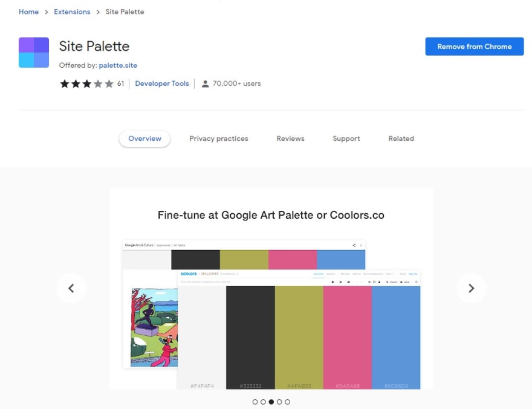Open the Reviews tab
The width and height of the screenshot is (532, 409).
click(x=290, y=139)
